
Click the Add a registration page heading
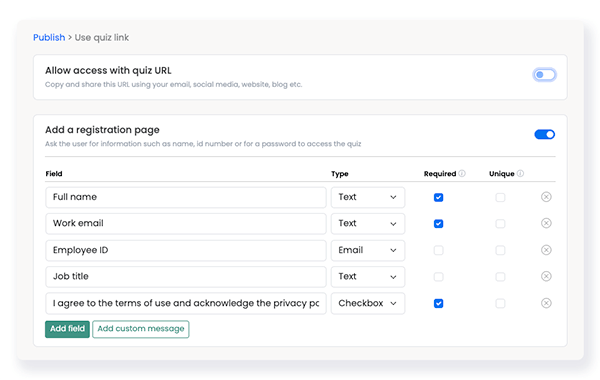click(102, 130)
